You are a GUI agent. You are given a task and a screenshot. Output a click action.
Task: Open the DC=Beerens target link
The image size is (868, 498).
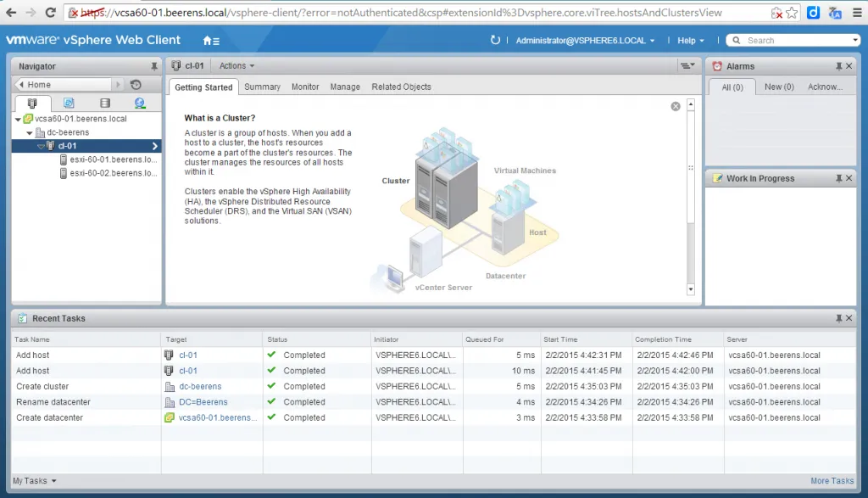click(203, 402)
